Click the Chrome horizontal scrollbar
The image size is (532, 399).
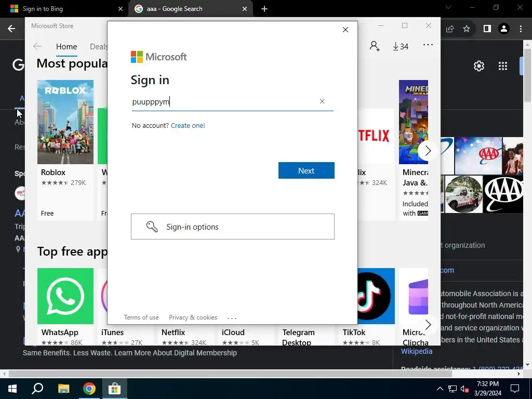(230, 374)
